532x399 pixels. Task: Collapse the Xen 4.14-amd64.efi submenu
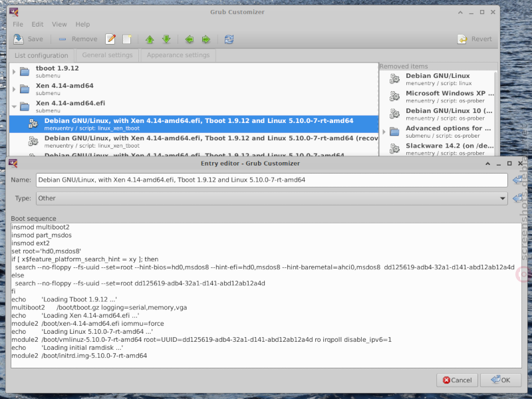pyautogui.click(x=14, y=106)
